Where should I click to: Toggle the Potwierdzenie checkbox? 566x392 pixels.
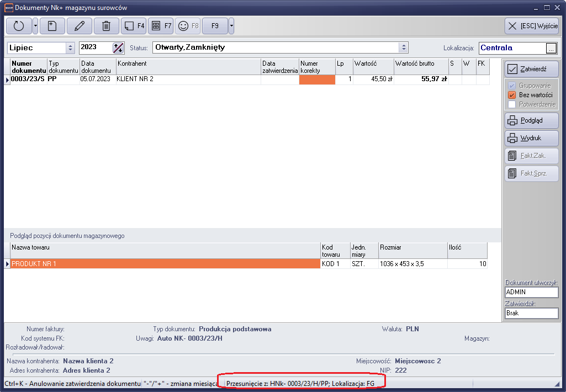(x=512, y=104)
